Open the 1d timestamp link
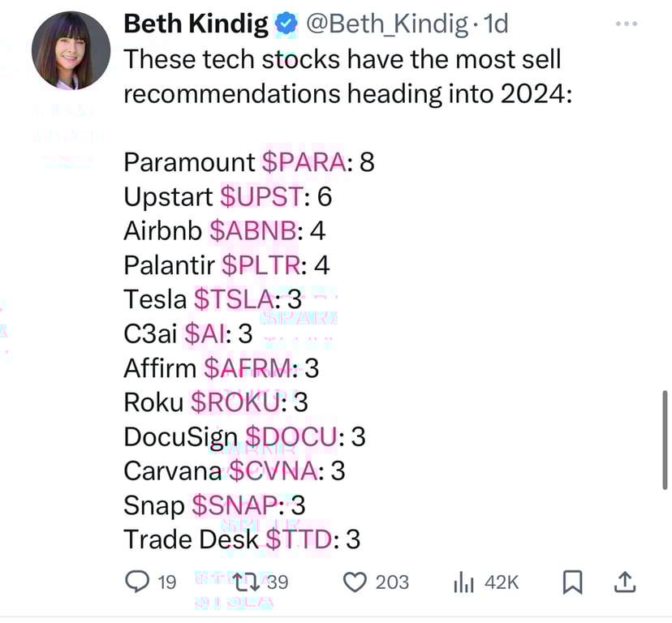 [x=495, y=25]
